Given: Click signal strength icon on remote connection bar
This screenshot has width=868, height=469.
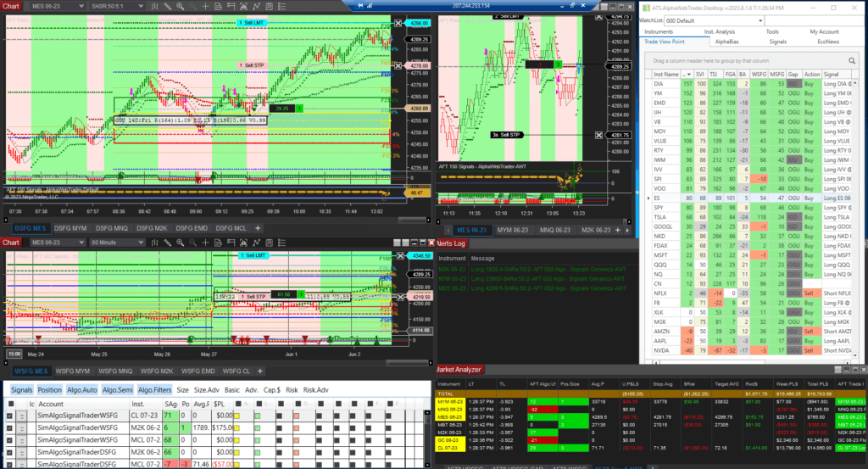Looking at the screenshot, I should [370, 5].
